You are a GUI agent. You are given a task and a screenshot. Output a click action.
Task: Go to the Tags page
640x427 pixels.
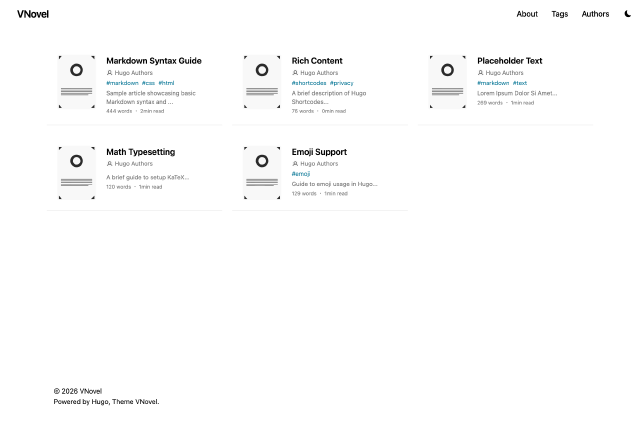tap(560, 14)
